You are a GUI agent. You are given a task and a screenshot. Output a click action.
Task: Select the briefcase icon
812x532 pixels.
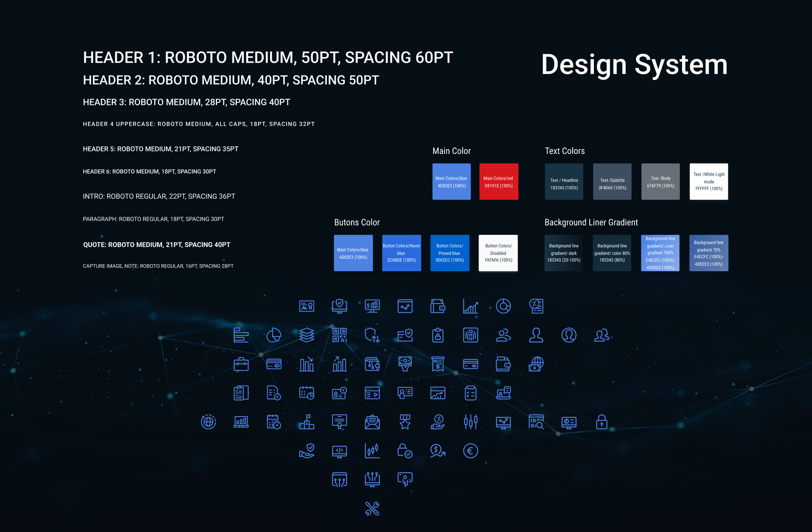[x=241, y=364]
